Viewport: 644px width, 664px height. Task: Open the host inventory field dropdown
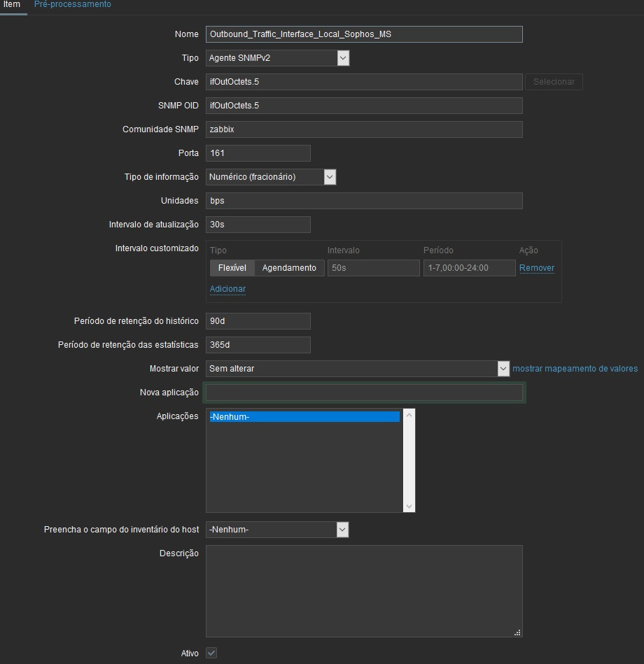coord(342,530)
